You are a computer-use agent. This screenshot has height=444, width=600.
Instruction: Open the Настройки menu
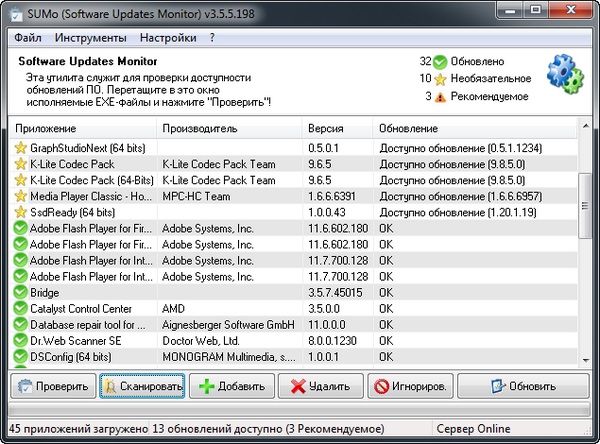point(167,38)
